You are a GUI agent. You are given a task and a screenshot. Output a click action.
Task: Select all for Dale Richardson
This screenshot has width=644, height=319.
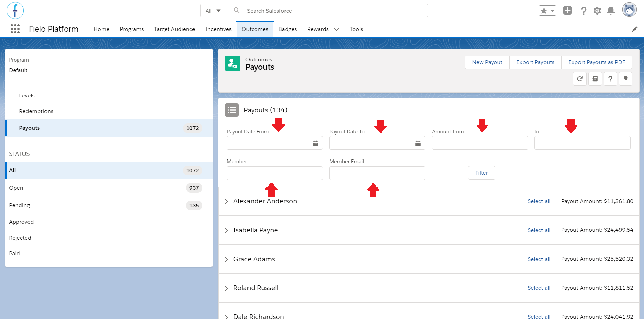(x=539, y=316)
